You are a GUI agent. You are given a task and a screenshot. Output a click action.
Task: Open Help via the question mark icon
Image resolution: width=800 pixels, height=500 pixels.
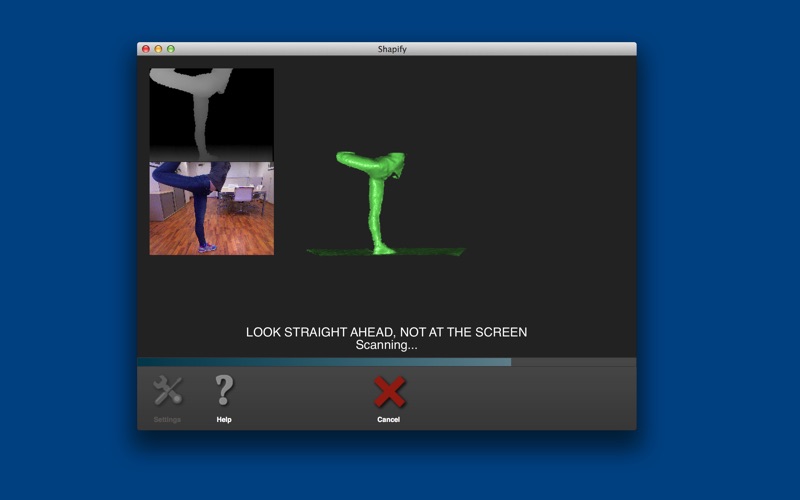(x=224, y=390)
